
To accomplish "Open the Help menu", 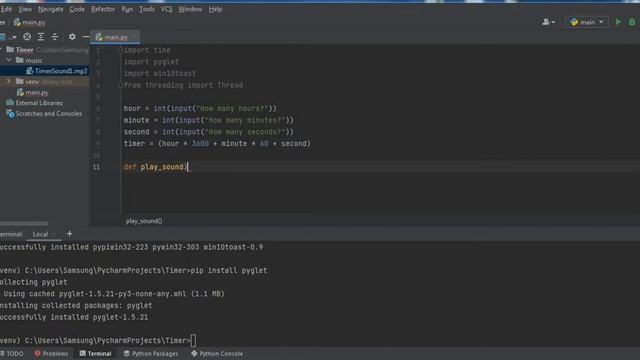I will coord(215,9).
